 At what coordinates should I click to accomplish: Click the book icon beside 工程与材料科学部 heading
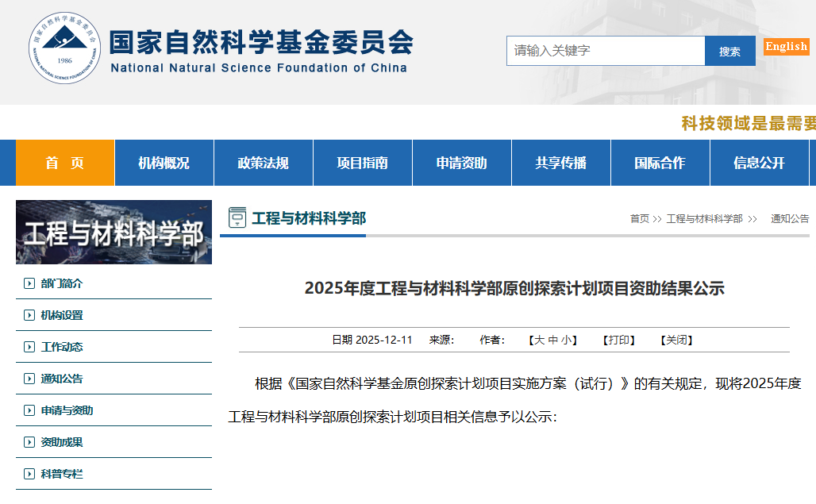coord(237,217)
